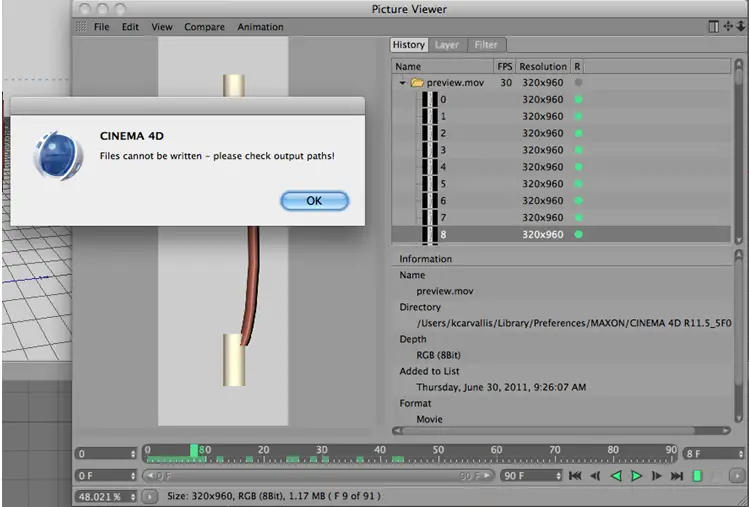The width and height of the screenshot is (749, 507).
Task: Click the green render dot on frame 4
Action: click(x=578, y=167)
